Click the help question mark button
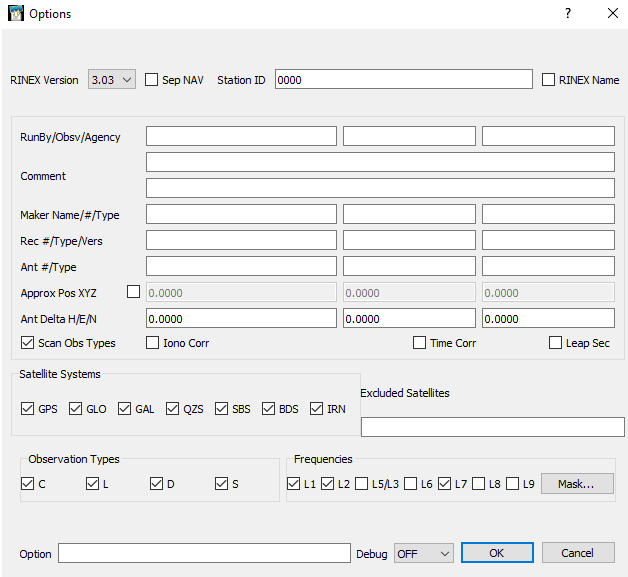The width and height of the screenshot is (628, 577). pyautogui.click(x=568, y=13)
